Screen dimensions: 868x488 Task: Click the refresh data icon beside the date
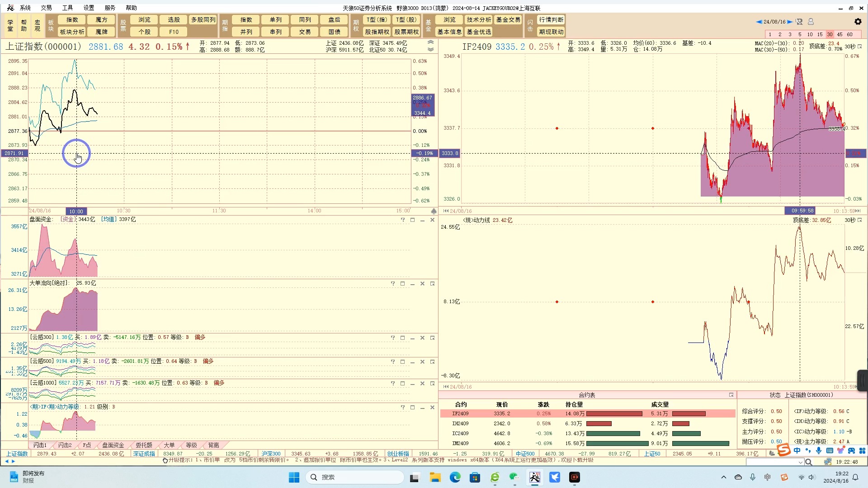799,22
